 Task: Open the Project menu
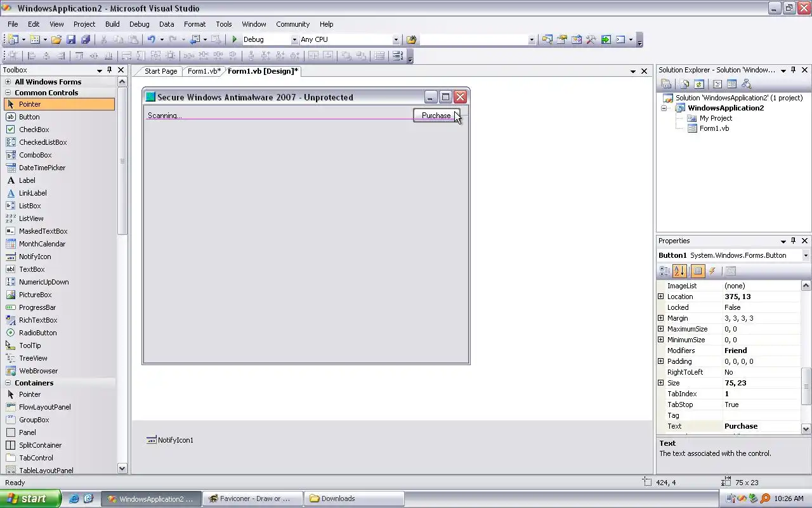tap(84, 24)
